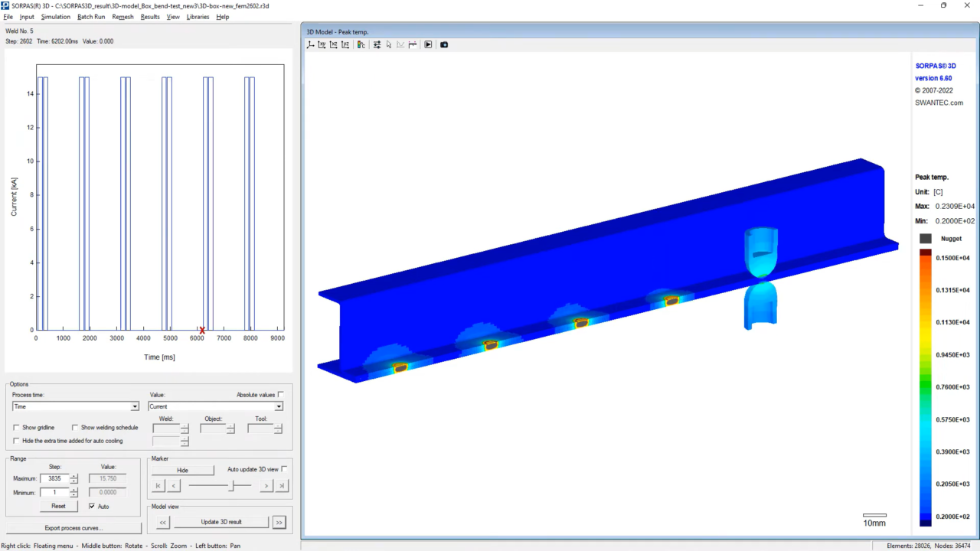Go to next model view result
Viewport: 980px width, 551px height.
(x=279, y=522)
